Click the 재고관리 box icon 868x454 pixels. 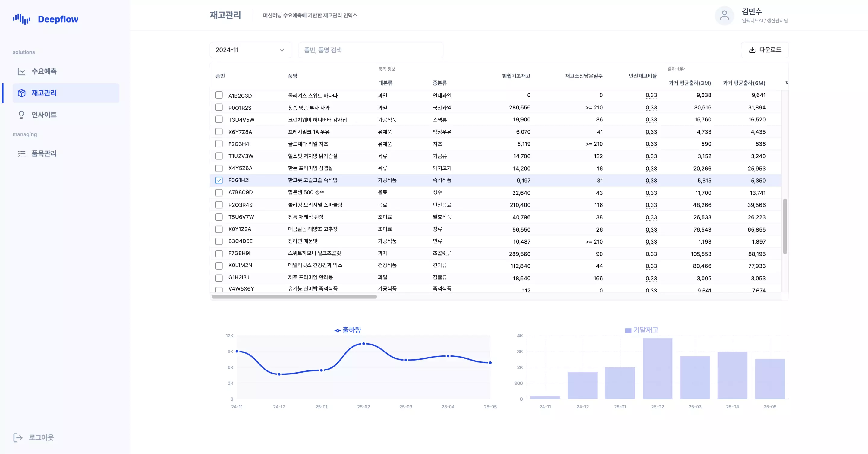pos(22,93)
